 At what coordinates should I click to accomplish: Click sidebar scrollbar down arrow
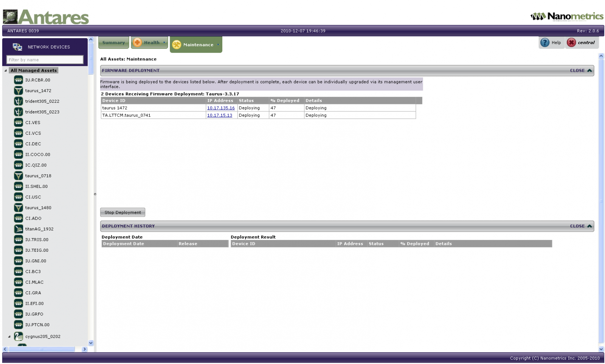(x=91, y=343)
